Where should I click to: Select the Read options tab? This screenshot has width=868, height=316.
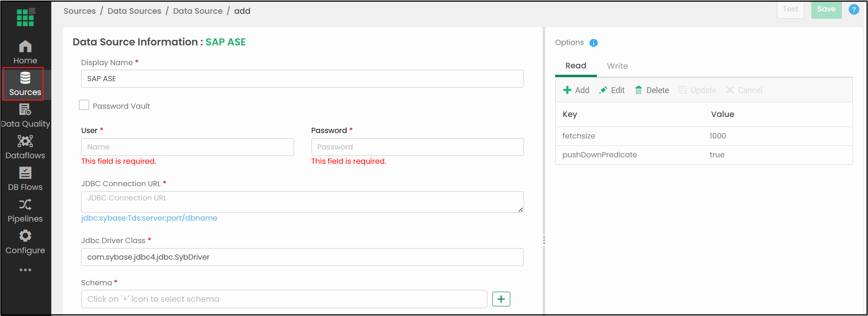coord(576,66)
